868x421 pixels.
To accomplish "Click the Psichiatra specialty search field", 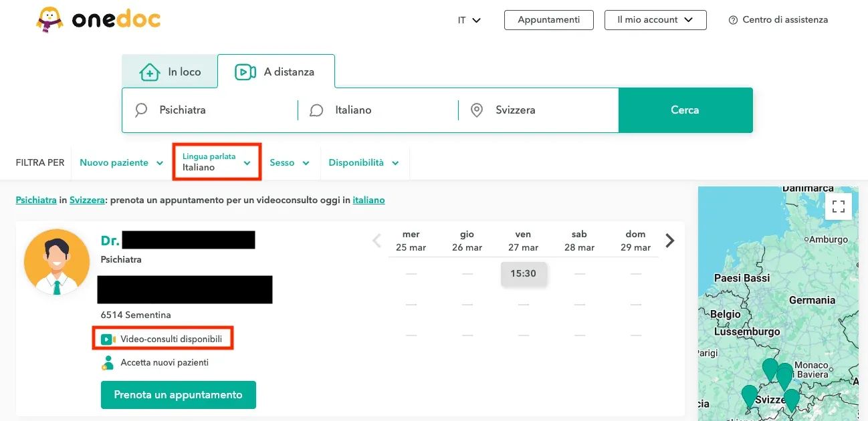I will tap(210, 110).
